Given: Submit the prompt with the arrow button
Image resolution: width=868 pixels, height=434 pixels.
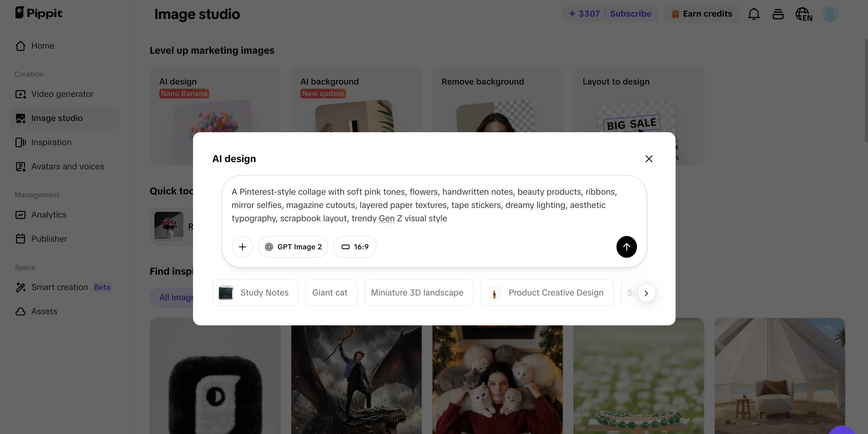Looking at the screenshot, I should 626,247.
